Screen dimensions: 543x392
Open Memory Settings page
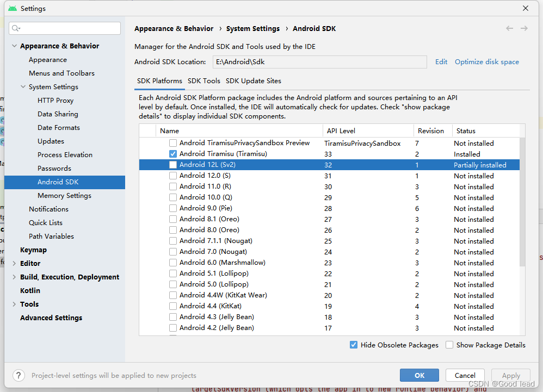click(x=64, y=196)
